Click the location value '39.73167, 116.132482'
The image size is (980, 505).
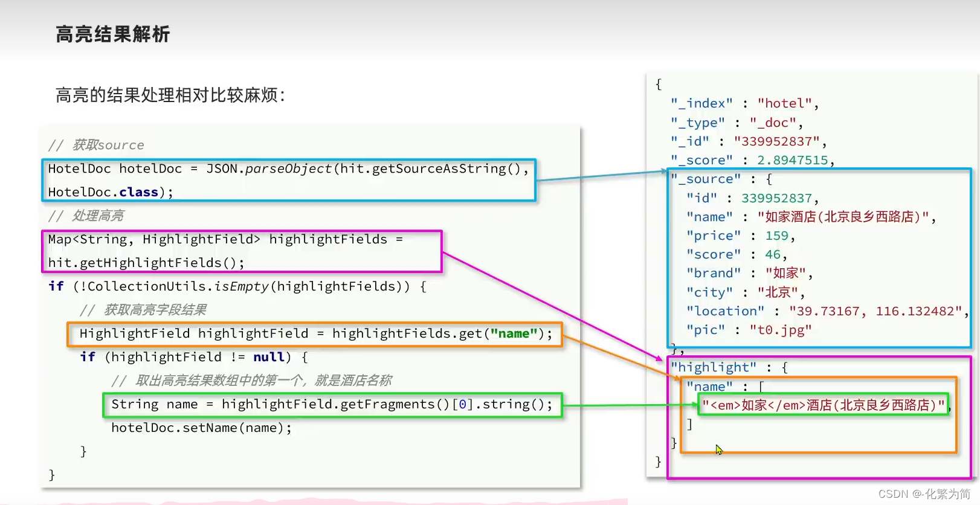pyautogui.click(x=875, y=311)
